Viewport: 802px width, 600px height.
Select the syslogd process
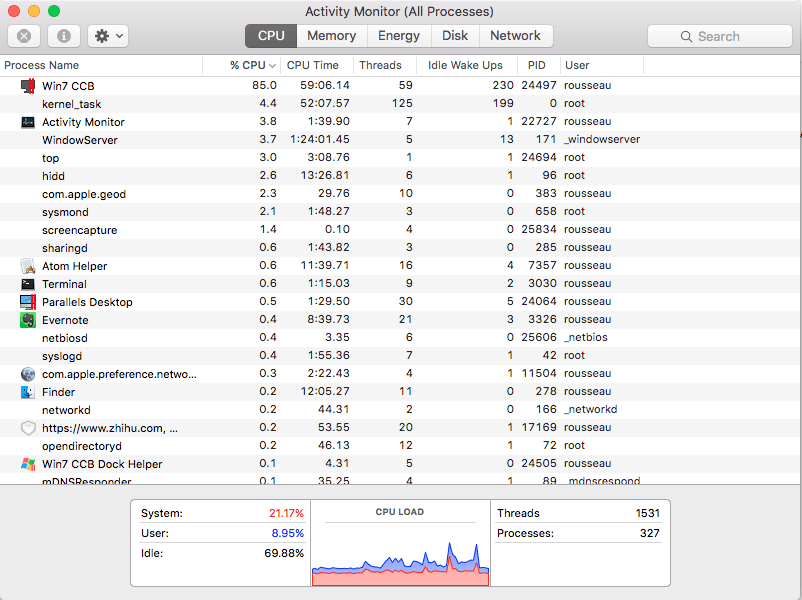coord(400,355)
